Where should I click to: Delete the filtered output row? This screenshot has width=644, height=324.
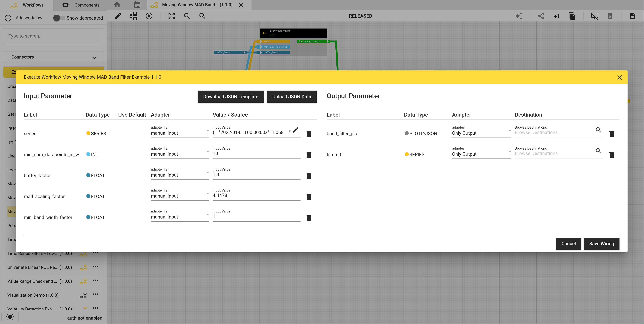612,155
